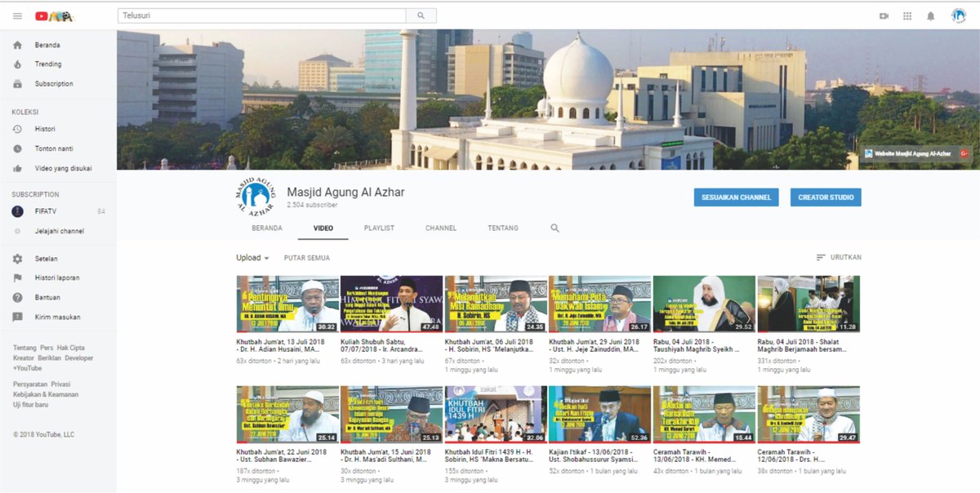
Task: Open Khutbah Jum'at 13 Juli 2018 thumbnail
Action: [287, 304]
